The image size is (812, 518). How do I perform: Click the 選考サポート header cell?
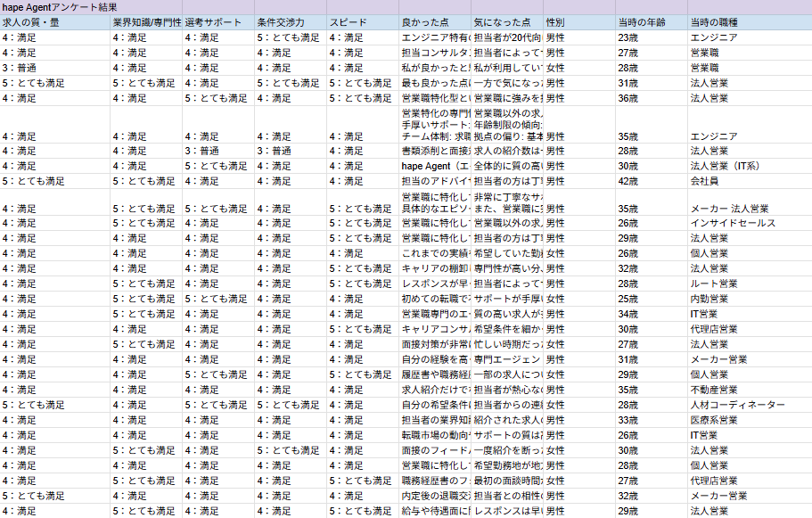point(217,21)
